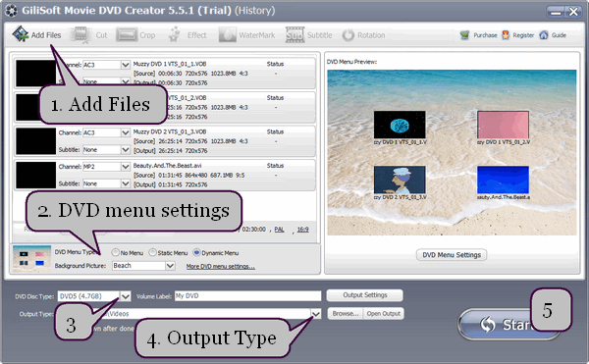Image resolution: width=589 pixels, height=364 pixels.
Task: Click the DVD Menu Settings button
Action: click(452, 255)
